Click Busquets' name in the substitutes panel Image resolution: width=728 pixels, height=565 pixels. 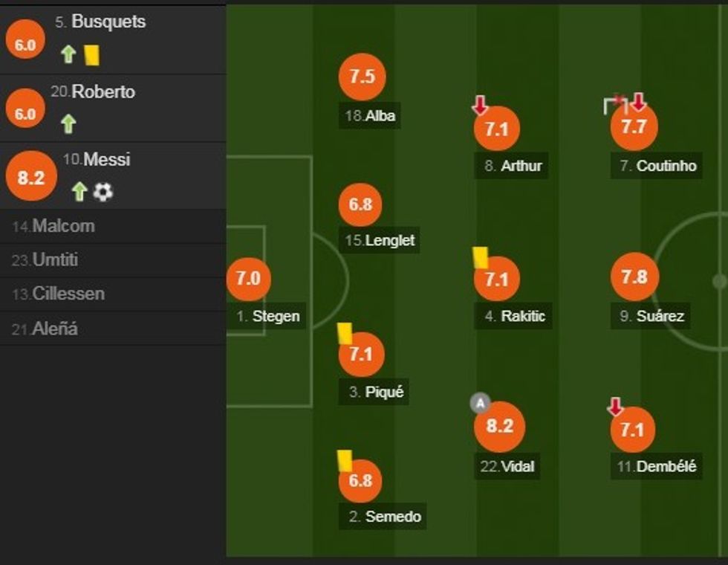tap(108, 22)
